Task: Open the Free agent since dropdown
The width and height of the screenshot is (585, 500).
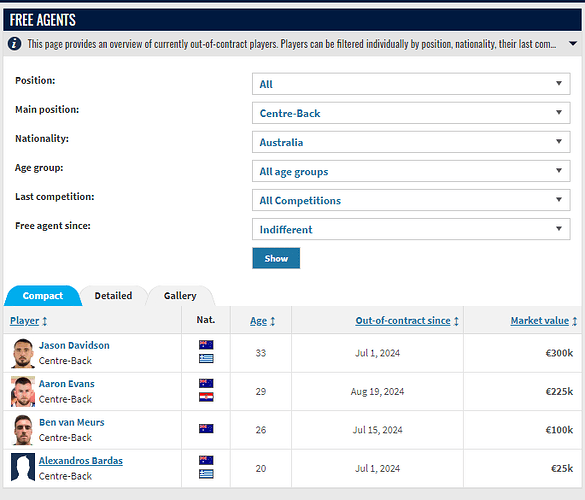Action: point(411,229)
